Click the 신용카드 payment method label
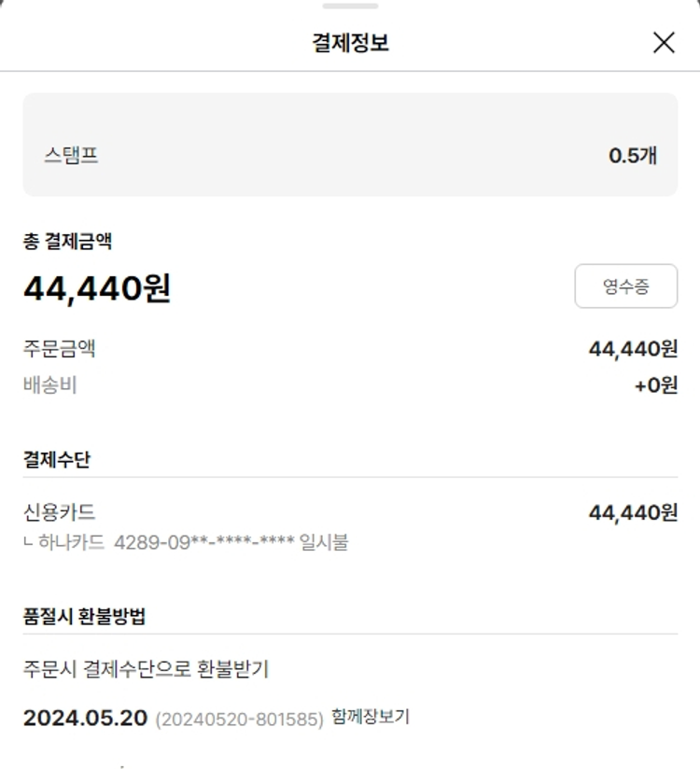Image resolution: width=700 pixels, height=769 pixels. (60, 511)
